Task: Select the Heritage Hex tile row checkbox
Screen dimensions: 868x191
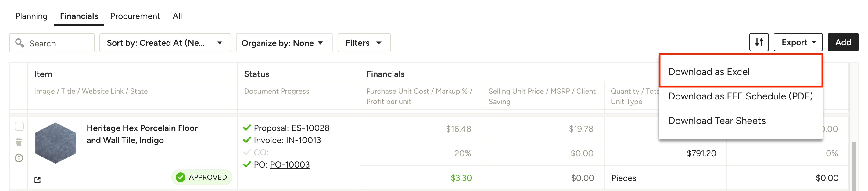Action: tap(19, 126)
